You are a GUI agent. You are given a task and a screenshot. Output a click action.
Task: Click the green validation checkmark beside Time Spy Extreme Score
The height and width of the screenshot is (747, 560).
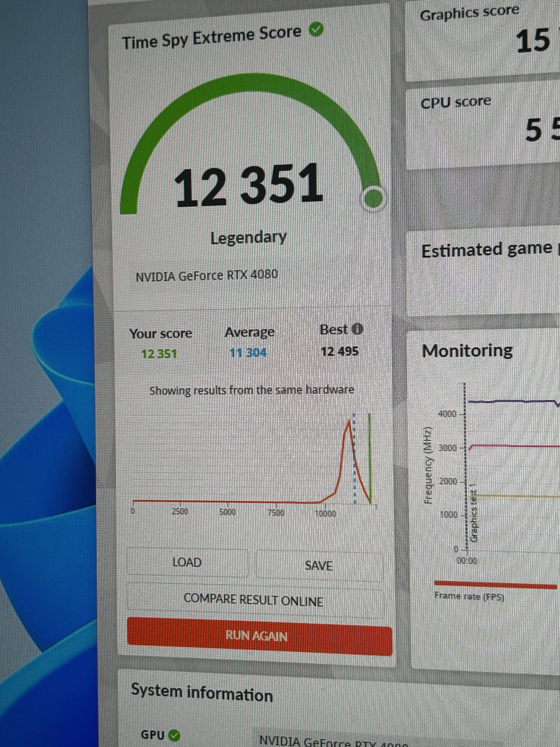coord(317,29)
